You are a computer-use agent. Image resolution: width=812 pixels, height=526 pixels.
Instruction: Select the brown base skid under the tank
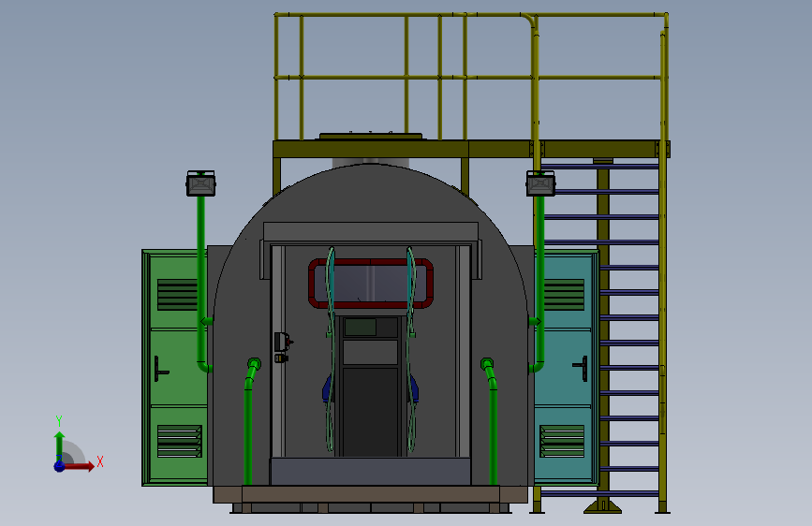pos(370,494)
